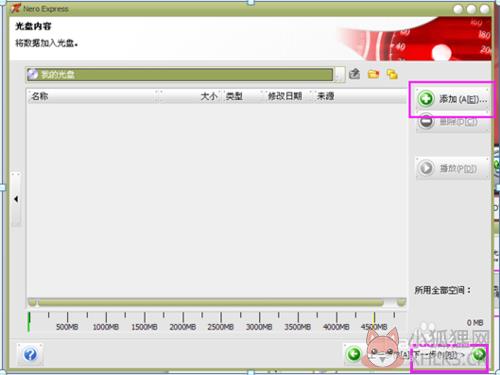Click the green Add (添加) button
Screen dimensions: 500x375
coord(453,99)
